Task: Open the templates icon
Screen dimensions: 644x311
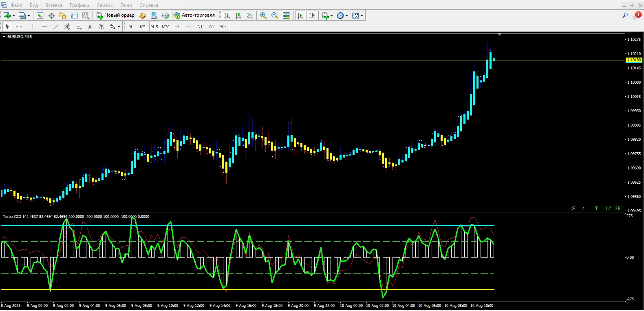Action: click(x=355, y=16)
